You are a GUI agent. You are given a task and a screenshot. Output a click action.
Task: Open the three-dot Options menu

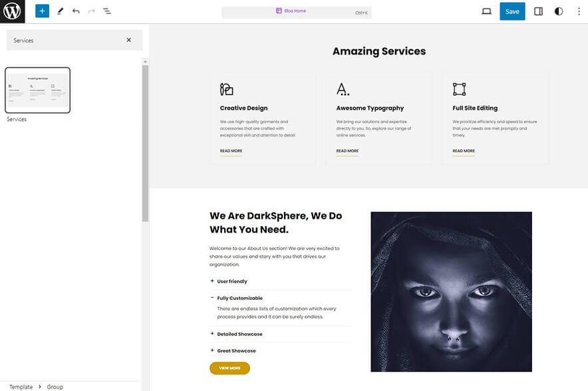(x=578, y=11)
